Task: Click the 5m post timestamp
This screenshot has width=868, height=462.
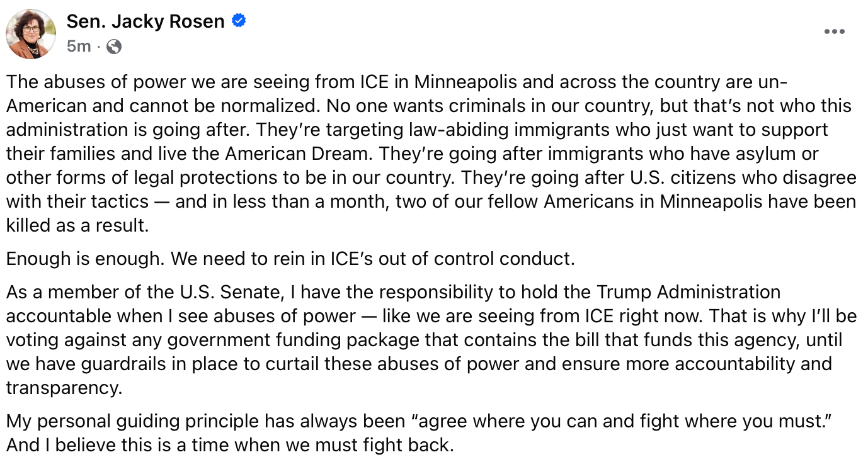Action: 79,46
